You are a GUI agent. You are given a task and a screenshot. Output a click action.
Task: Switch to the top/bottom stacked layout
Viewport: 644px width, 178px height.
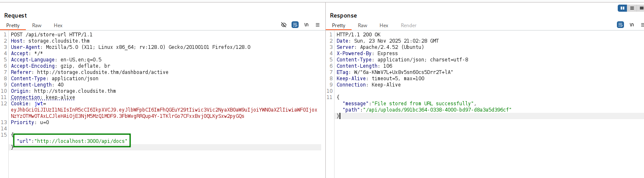tap(632, 8)
